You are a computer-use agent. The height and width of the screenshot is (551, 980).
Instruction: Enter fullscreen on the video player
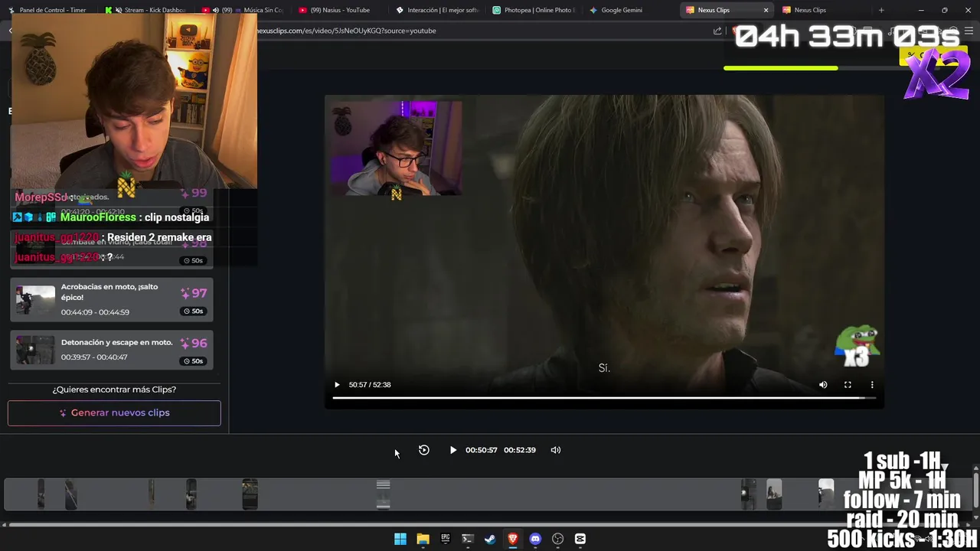click(848, 384)
